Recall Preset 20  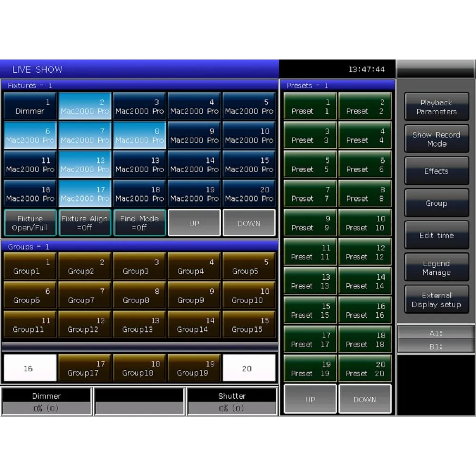[x=365, y=368]
